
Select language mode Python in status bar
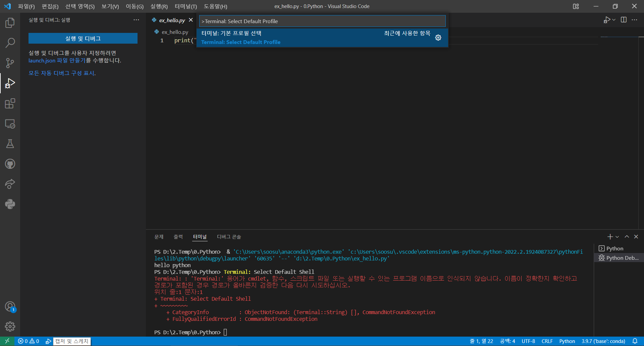567,341
